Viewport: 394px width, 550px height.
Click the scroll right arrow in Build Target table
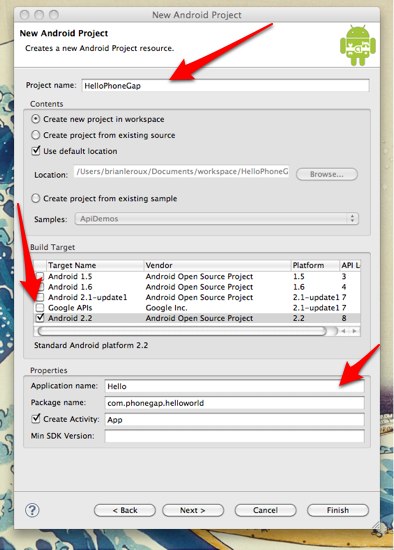coord(354,331)
